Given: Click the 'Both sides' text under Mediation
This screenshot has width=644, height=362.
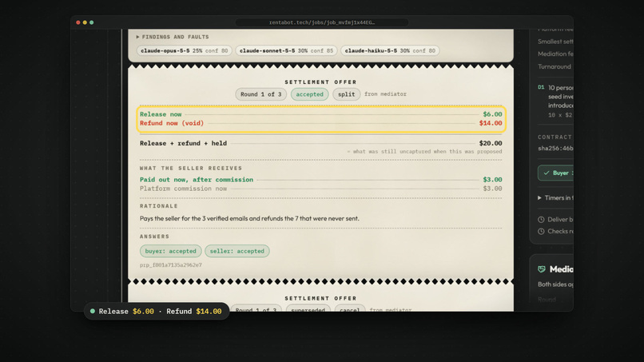Looking at the screenshot, I should pyautogui.click(x=555, y=284).
